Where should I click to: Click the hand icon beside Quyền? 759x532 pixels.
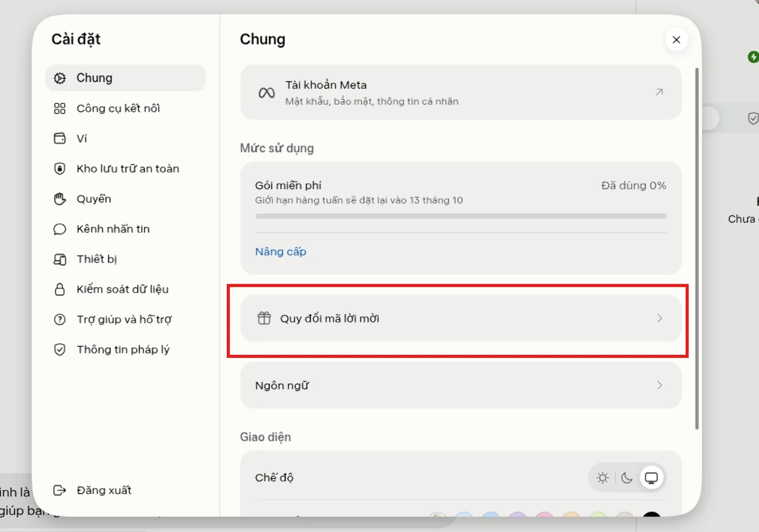60,199
